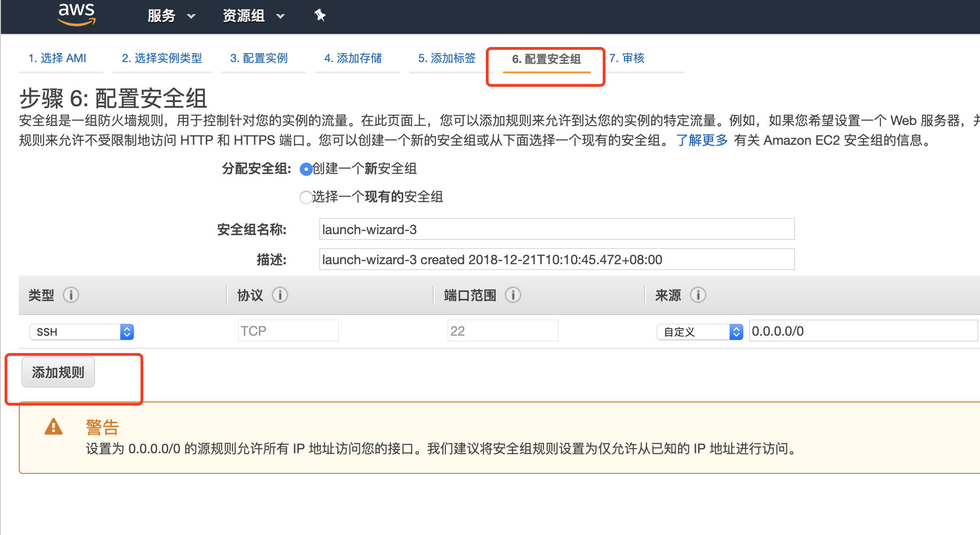
Task: Click the AWS logo home icon
Action: 77,15
